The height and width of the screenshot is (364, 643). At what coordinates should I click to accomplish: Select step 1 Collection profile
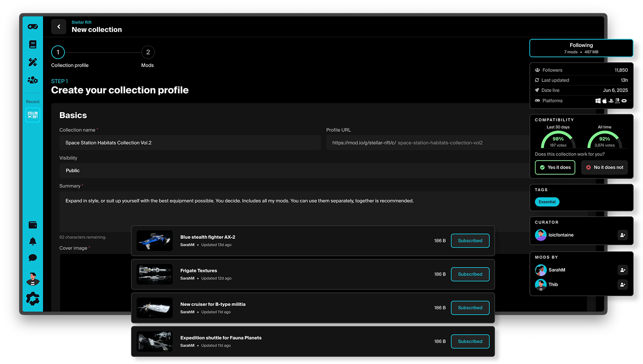tap(58, 52)
